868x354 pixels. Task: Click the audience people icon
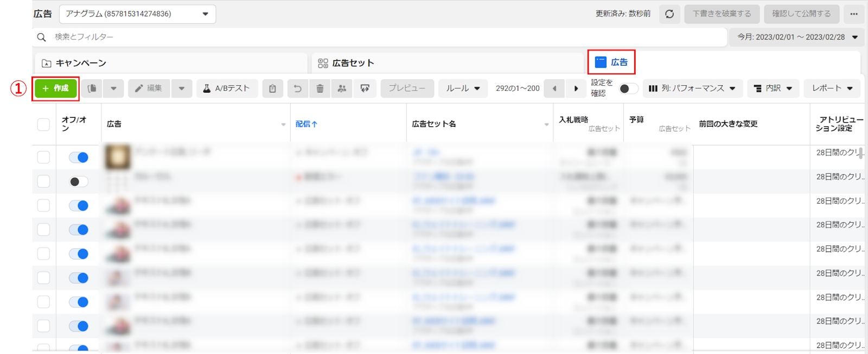[342, 88]
